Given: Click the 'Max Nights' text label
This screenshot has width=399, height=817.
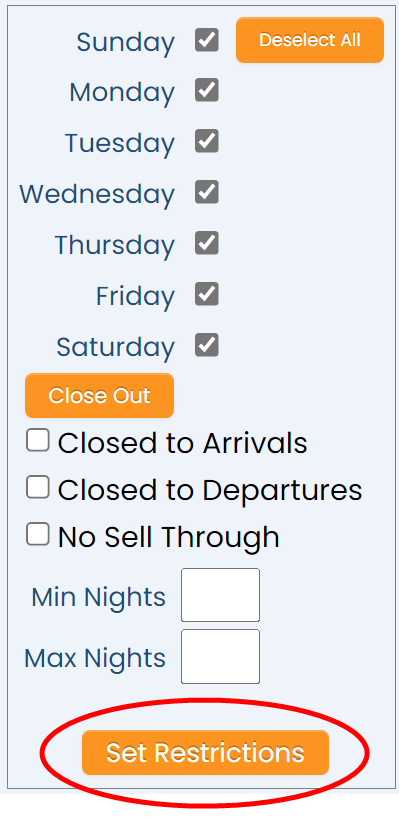Looking at the screenshot, I should (95, 658).
